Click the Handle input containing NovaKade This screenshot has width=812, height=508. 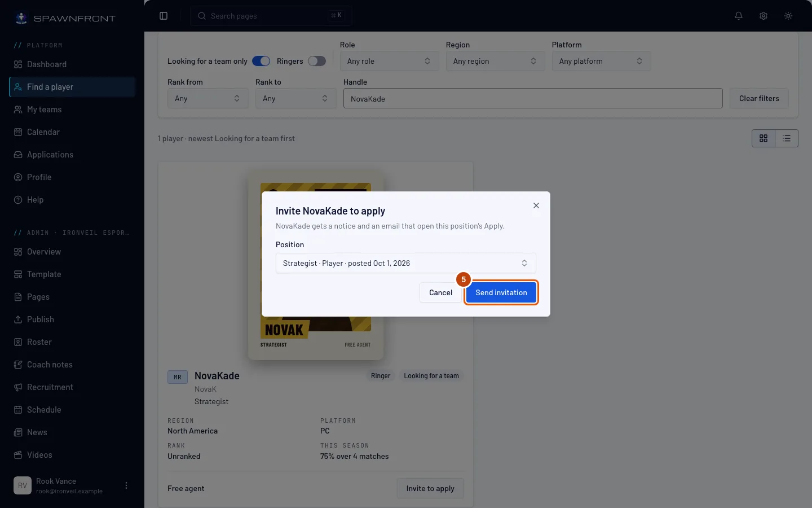point(533,98)
